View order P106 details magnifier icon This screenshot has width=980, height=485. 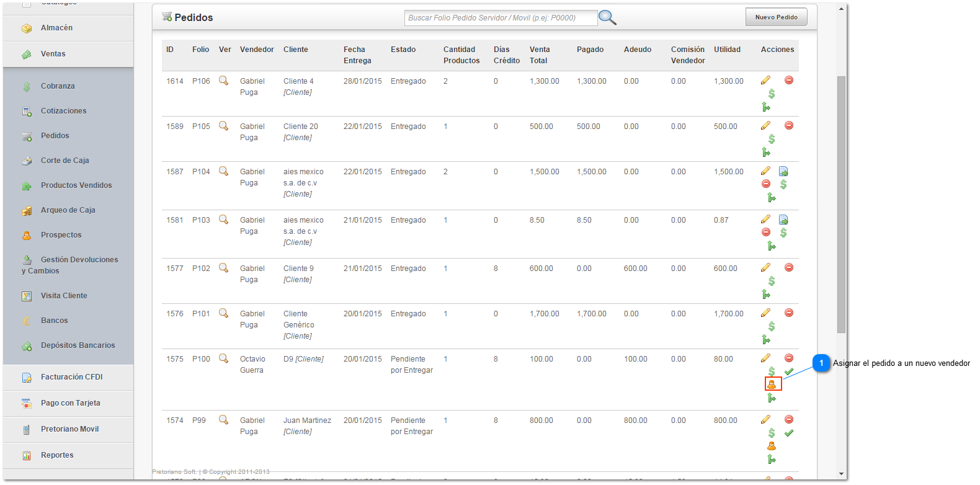pyautogui.click(x=224, y=81)
